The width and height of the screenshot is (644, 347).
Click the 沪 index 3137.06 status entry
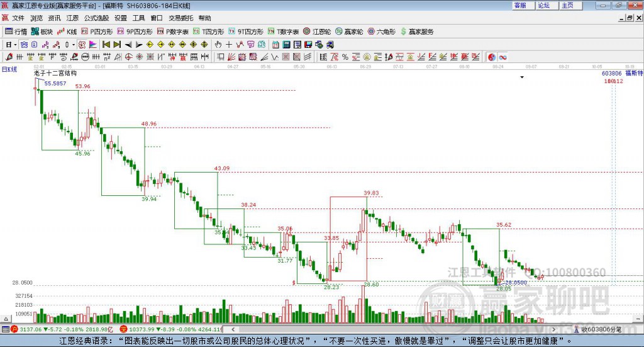tap(62, 329)
